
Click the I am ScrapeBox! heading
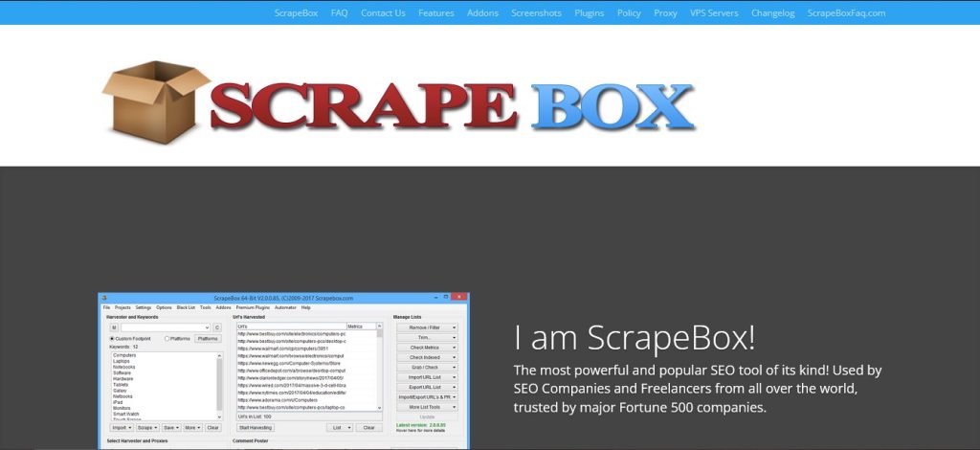coord(635,337)
